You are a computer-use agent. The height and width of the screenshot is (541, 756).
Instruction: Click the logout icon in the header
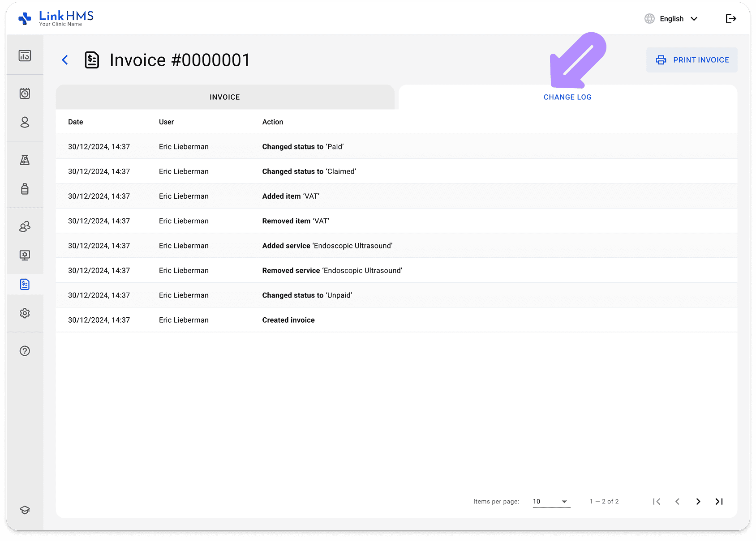click(731, 18)
